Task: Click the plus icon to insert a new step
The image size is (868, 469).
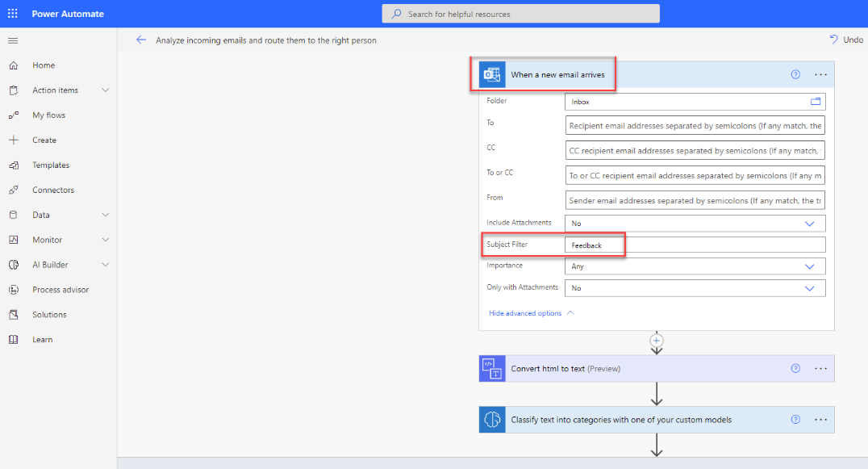Action: click(656, 341)
